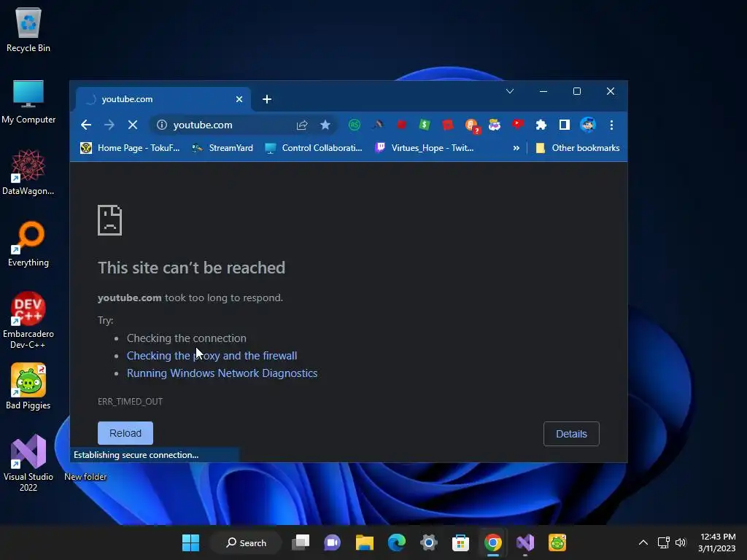This screenshot has height=560, width=747.
Task: Go back with the browser back arrow
Action: (x=86, y=125)
